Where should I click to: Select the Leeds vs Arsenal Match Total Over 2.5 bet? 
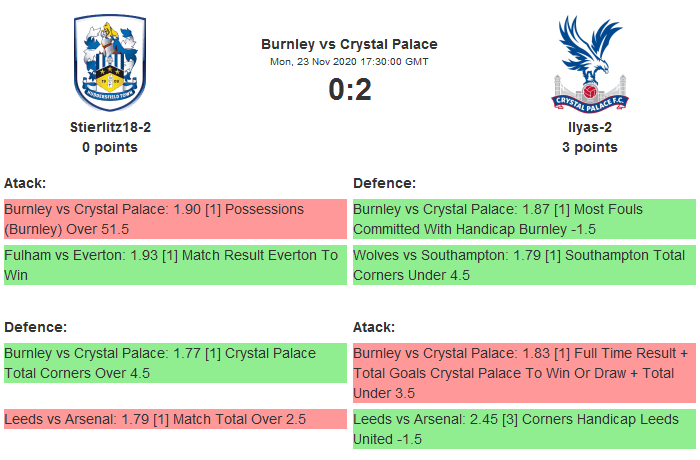click(175, 419)
